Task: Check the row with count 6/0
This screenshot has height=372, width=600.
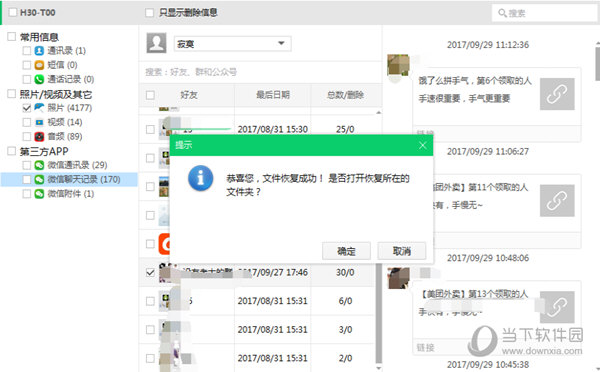Action: (150, 301)
